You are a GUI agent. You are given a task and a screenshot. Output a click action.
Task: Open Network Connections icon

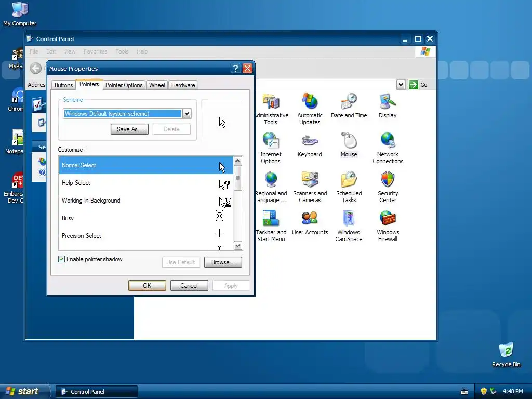388,140
